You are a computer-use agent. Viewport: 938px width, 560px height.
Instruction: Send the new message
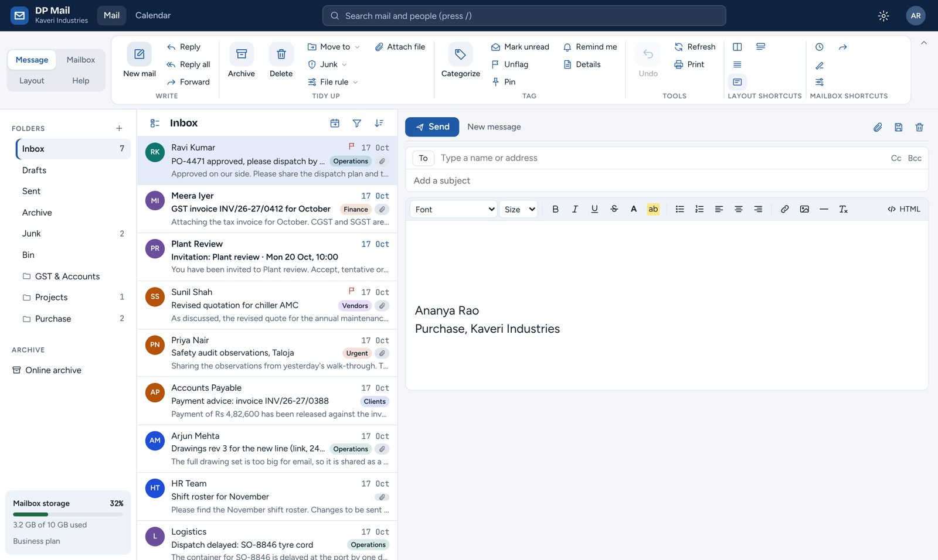click(432, 127)
